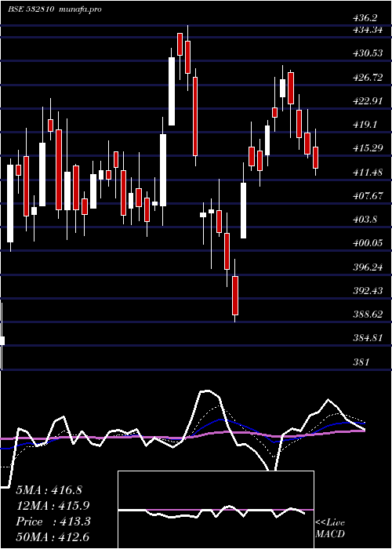The width and height of the screenshot is (392, 549).
Task: Select the 426.72 price level label
Action: (x=366, y=78)
